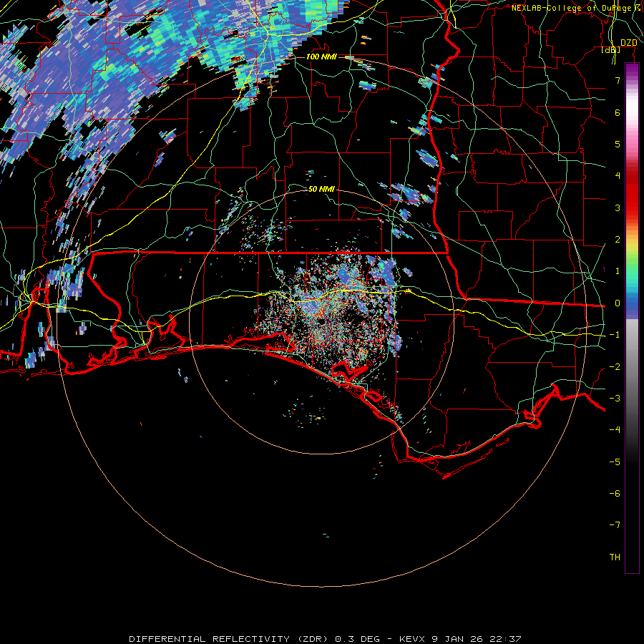Screen dimensions: 644x644
Task: Click the "3" value on the dB scale
Action: (x=618, y=208)
